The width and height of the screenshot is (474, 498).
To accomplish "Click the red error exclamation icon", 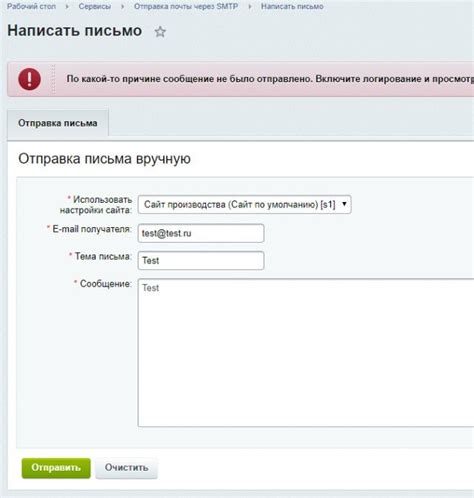I will click(29, 79).
